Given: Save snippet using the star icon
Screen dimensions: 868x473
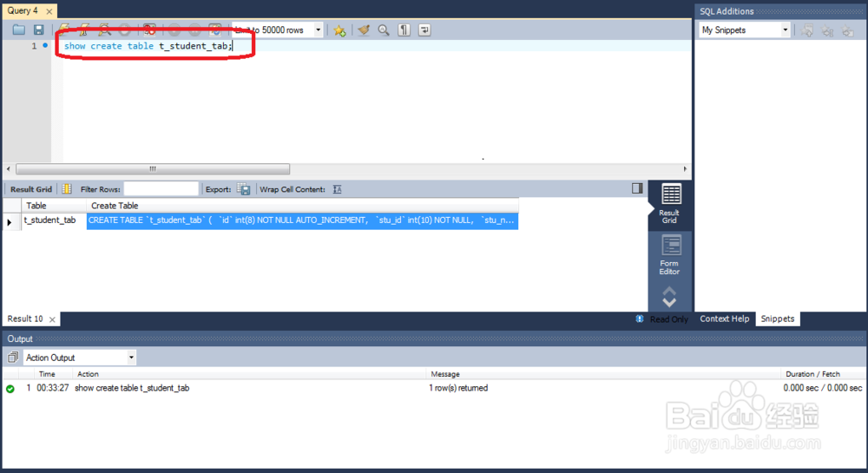Looking at the screenshot, I should point(339,30).
